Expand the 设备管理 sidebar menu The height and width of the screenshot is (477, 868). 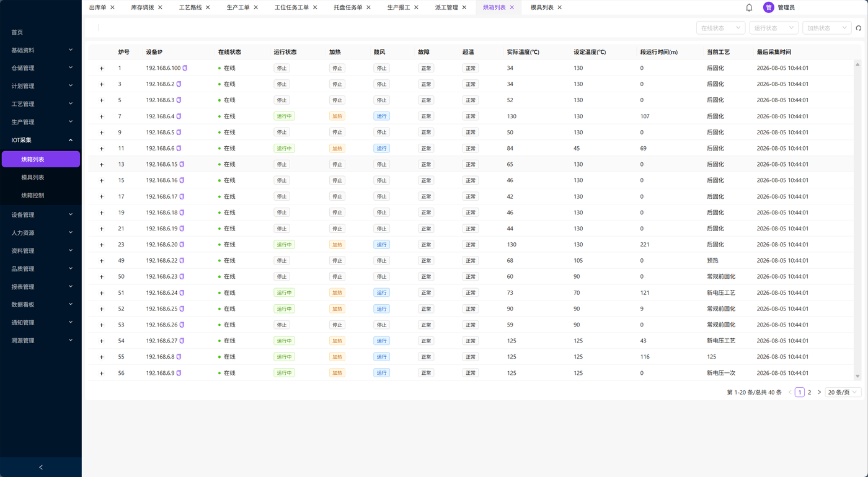41,215
